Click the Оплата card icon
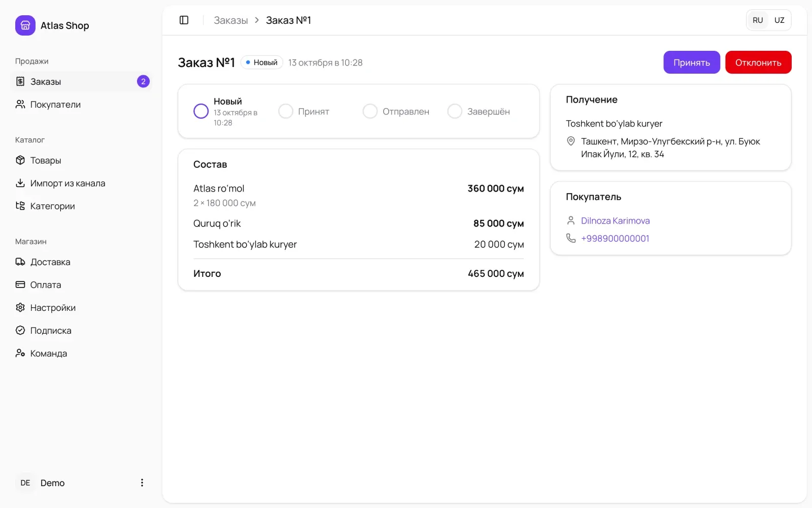 [20, 284]
